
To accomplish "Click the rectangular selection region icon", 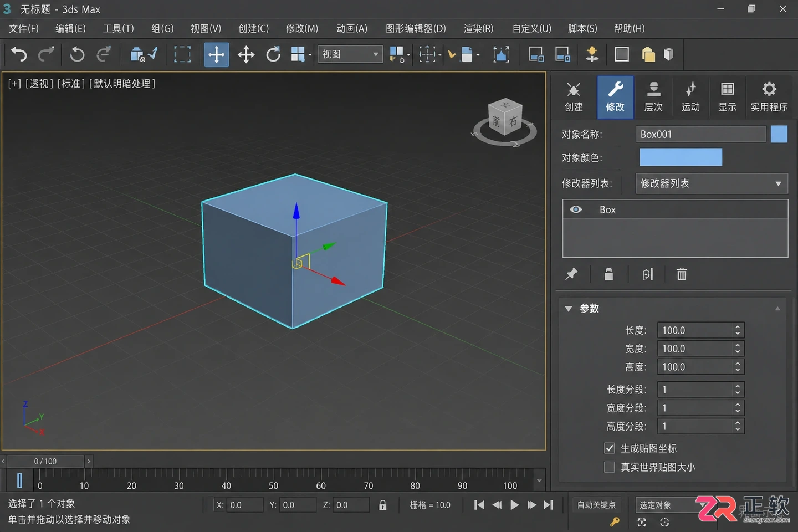I will 182,54.
